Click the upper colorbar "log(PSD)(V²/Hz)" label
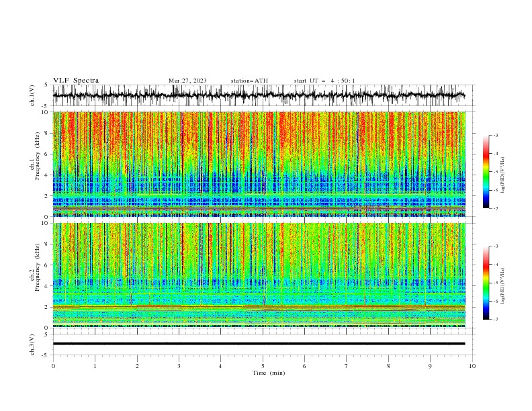 click(502, 175)
